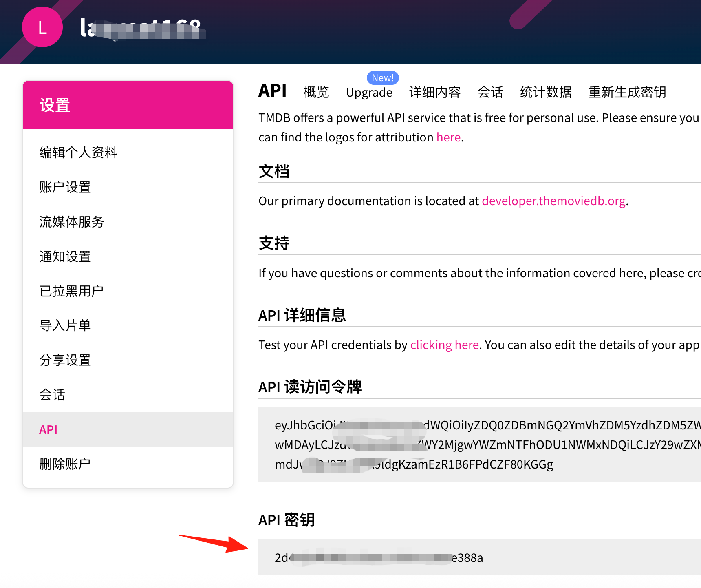Open 流媒体服务 settings page
This screenshot has width=701, height=588.
coord(72,222)
